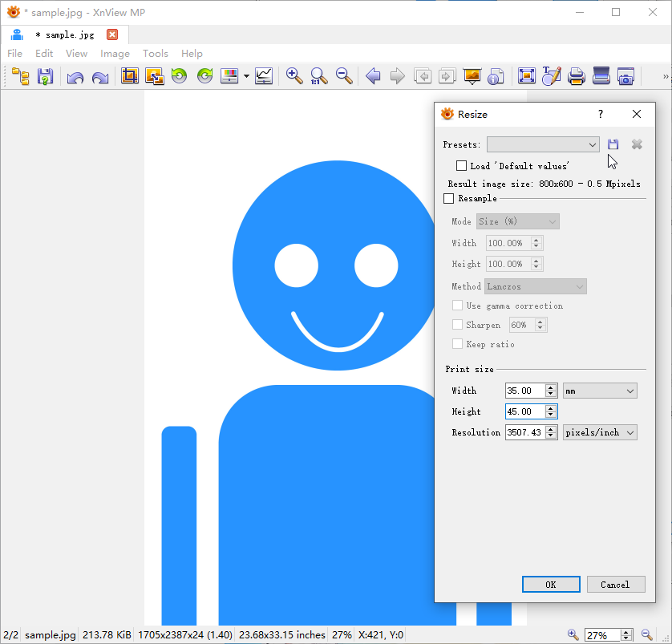Click the Zoom in magnifier icon
The width and height of the screenshot is (672, 644).
[294, 76]
